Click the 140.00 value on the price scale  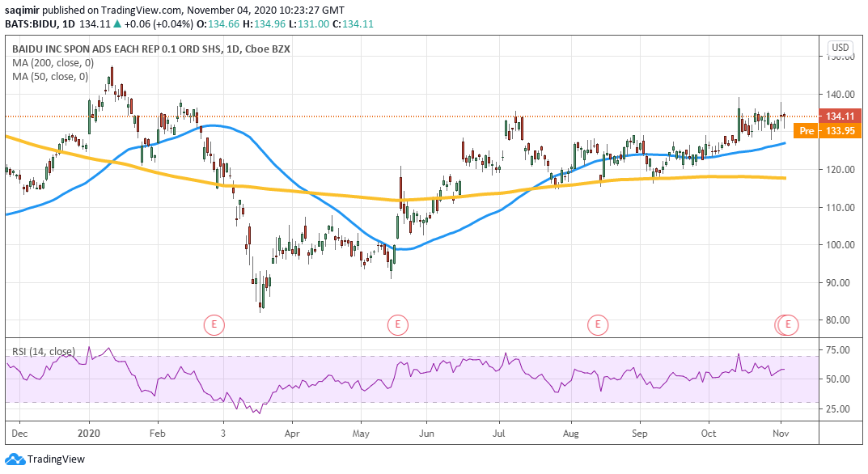[841, 94]
